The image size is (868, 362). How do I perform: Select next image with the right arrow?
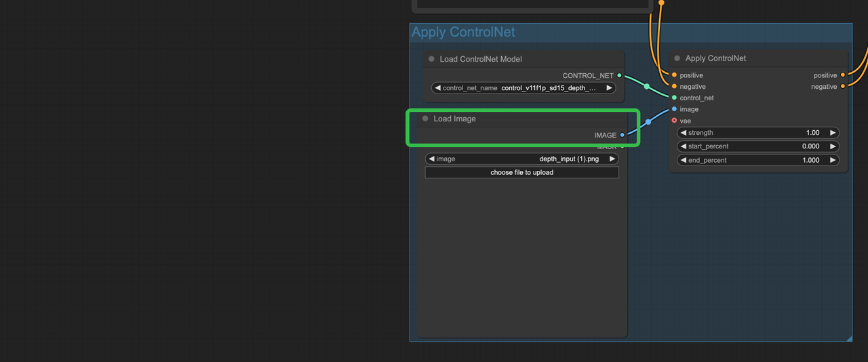click(612, 159)
